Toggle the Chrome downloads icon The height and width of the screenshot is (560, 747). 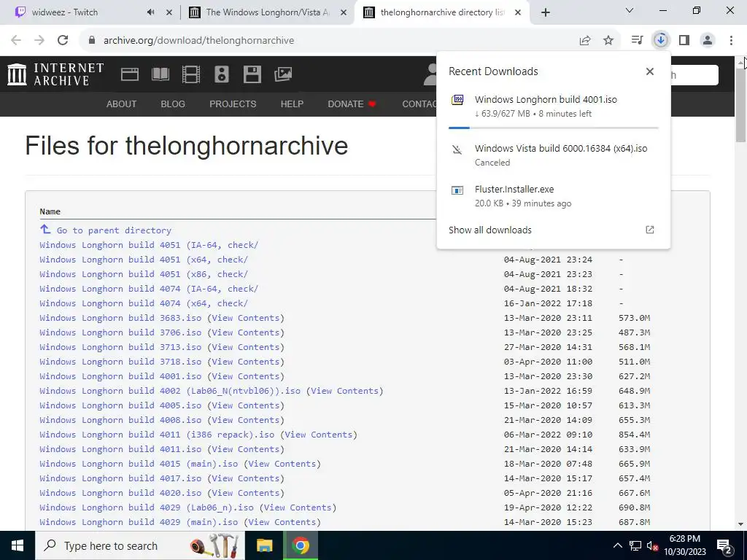(661, 41)
